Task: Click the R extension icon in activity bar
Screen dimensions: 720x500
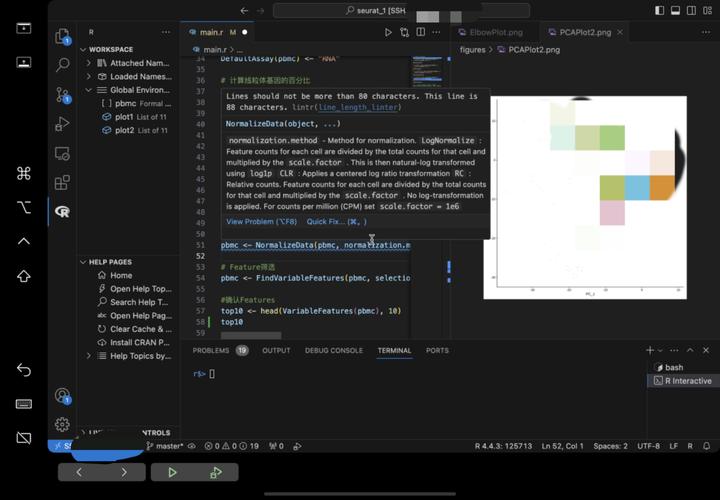Action: (62, 212)
